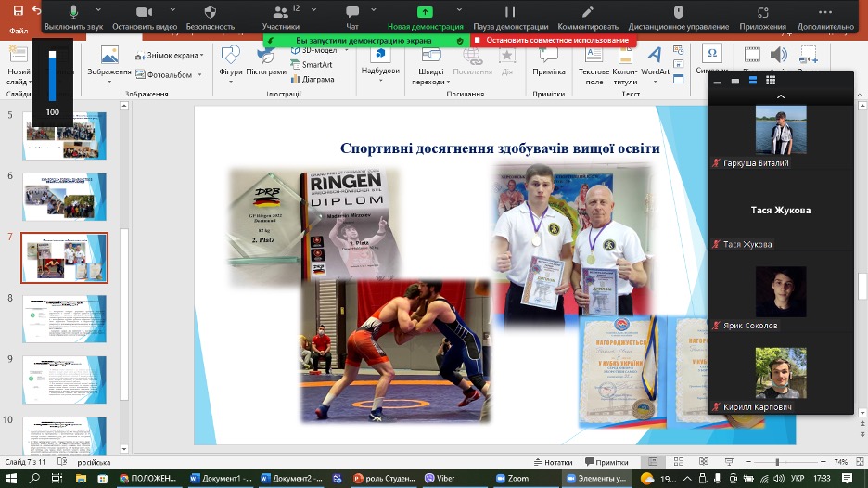Select Гаркуша Виталий participant video

coord(781,130)
